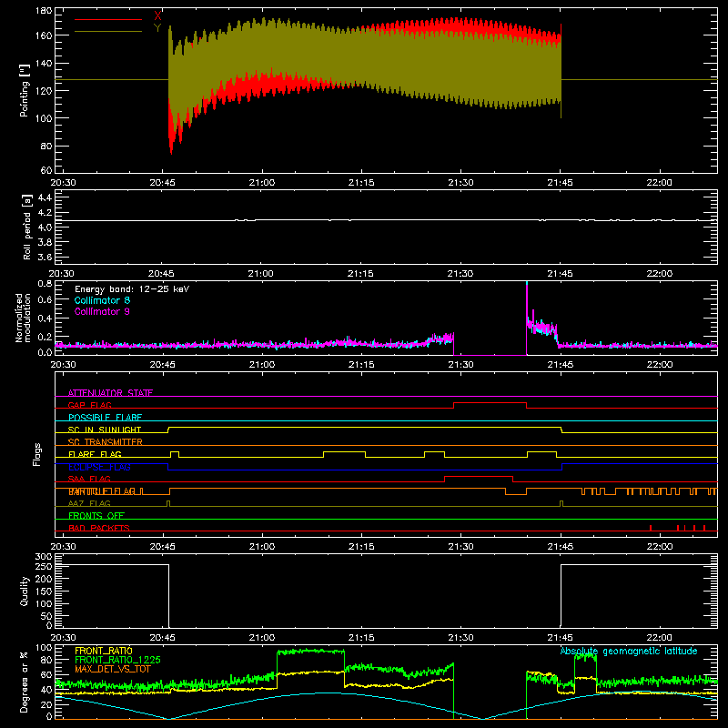Screen dimensions: 728x728
Task: Select the FLARE_FLAG label
Action: pyautogui.click(x=95, y=454)
